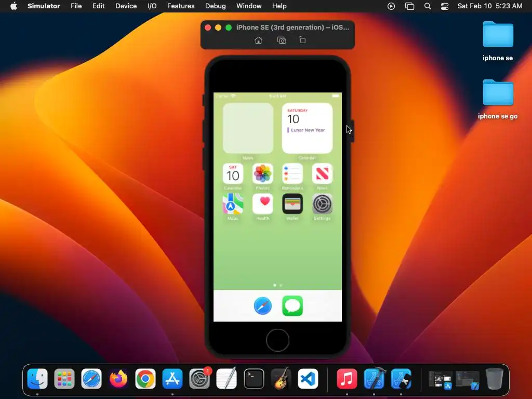
Task: Open the File menu
Action: pos(76,6)
